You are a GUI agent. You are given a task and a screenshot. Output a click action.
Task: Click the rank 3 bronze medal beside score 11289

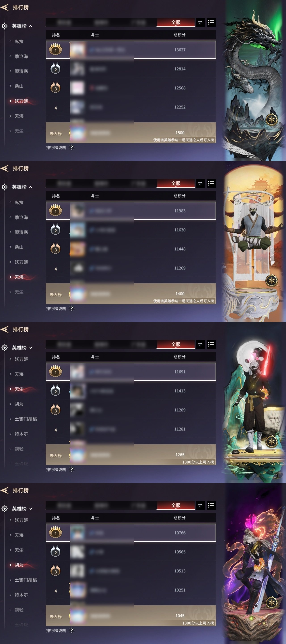[55, 409]
